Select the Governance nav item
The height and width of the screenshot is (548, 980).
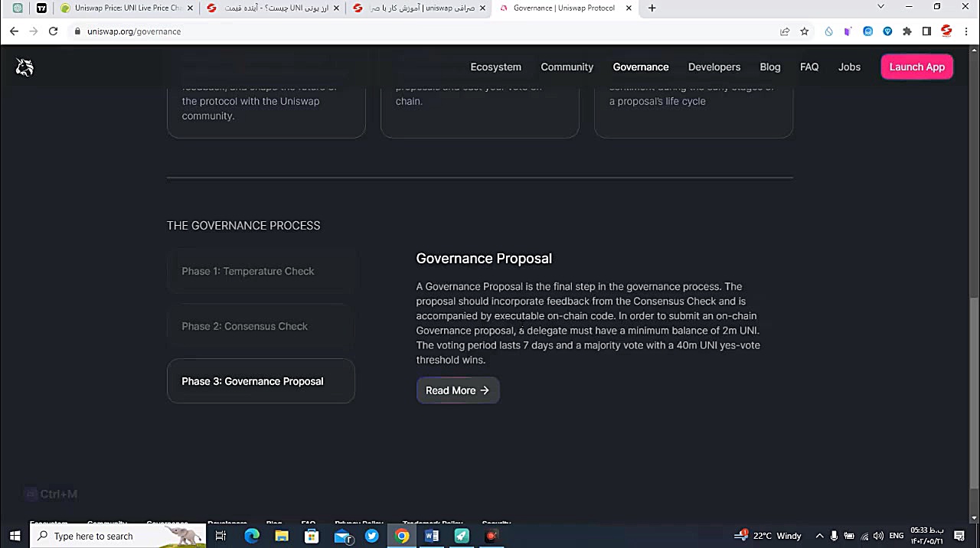click(x=640, y=67)
